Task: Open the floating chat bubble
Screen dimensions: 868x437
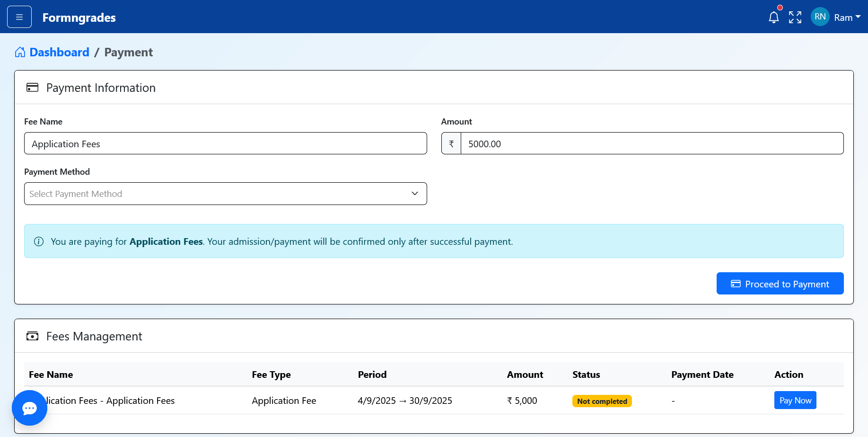Action: (29, 408)
